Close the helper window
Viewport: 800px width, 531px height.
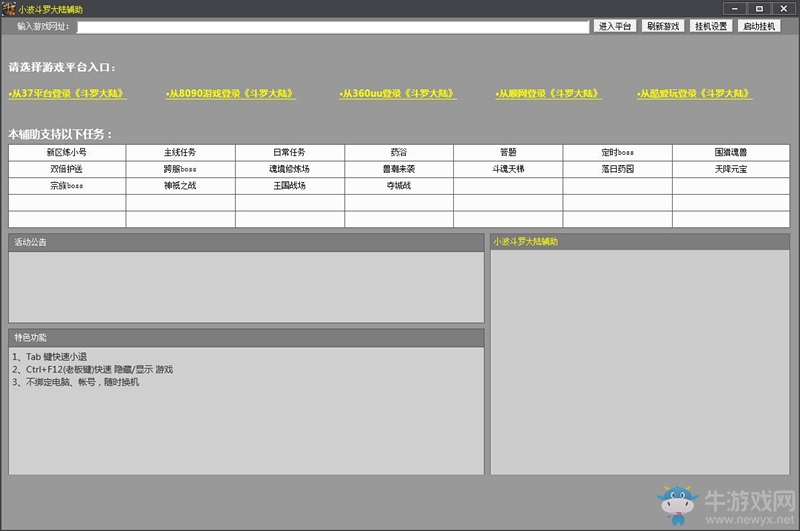[x=784, y=8]
